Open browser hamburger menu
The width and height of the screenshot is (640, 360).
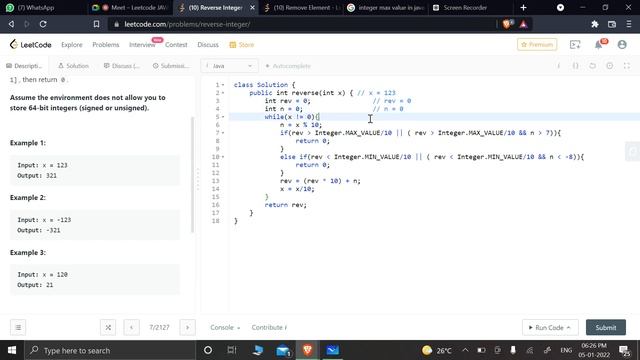629,24
